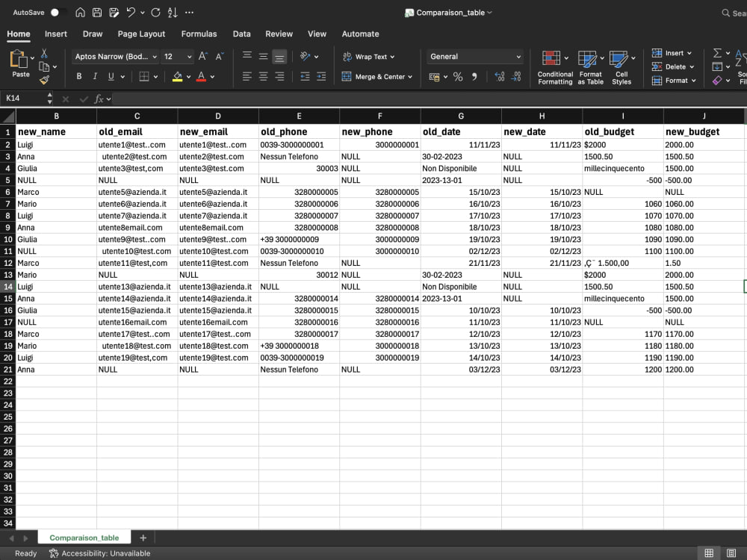Click the Percent Style icon
This screenshot has width=747, height=560.
point(458,76)
